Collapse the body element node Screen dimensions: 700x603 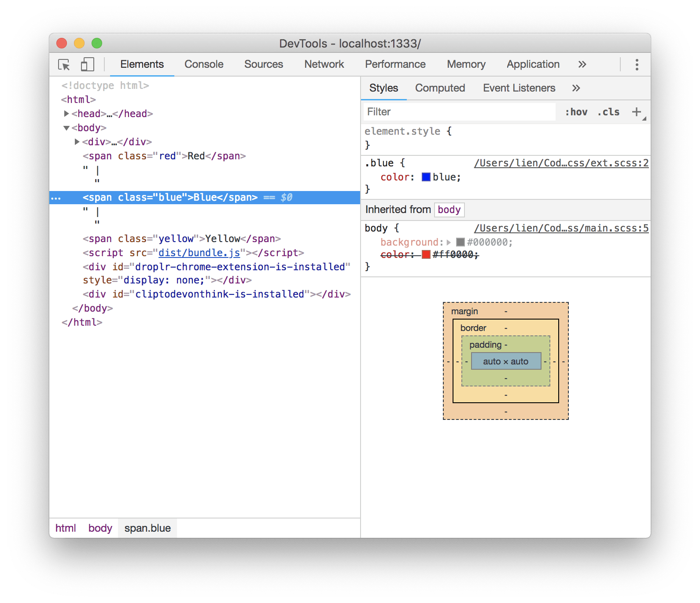(x=66, y=128)
